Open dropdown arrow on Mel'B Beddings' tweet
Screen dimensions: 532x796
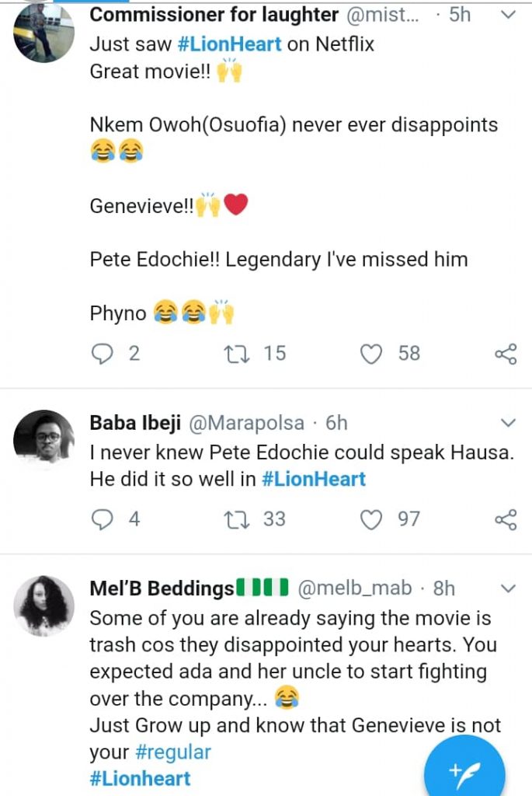[x=508, y=588]
